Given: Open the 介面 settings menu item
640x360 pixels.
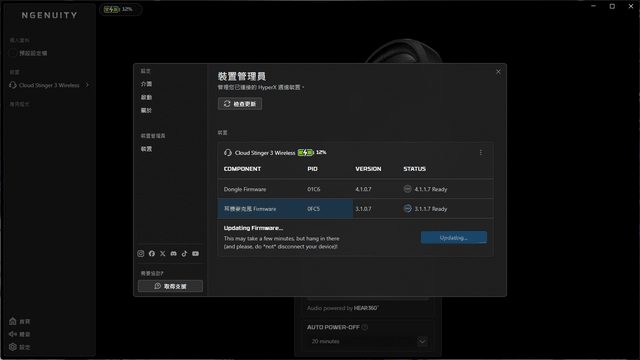Looking at the screenshot, I should (x=147, y=84).
